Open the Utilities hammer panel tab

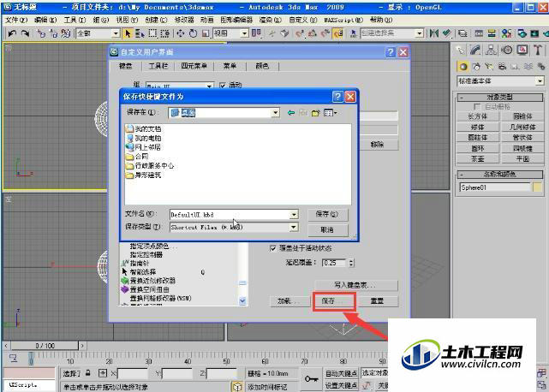(x=538, y=50)
